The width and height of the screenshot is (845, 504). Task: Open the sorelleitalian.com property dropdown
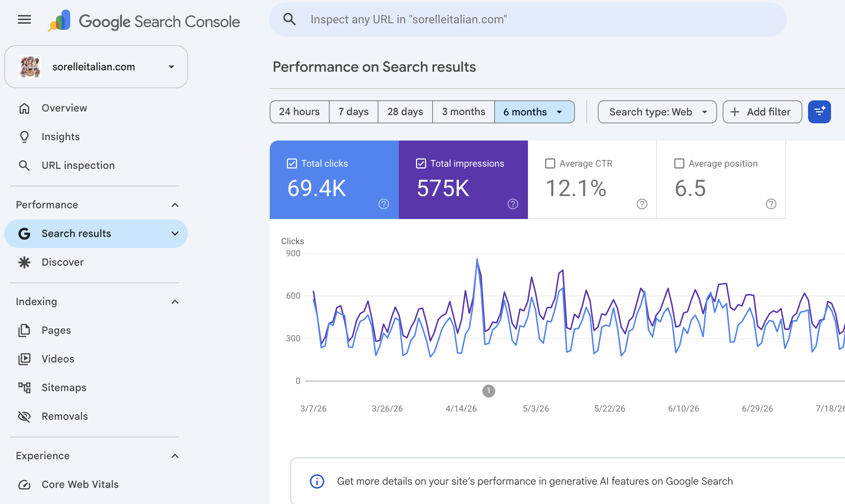(x=96, y=67)
